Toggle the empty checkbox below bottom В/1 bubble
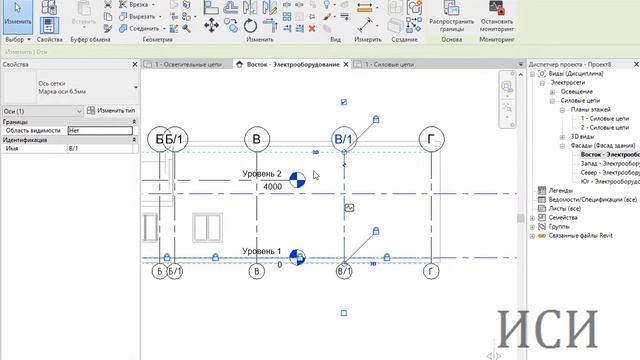 [x=344, y=313]
